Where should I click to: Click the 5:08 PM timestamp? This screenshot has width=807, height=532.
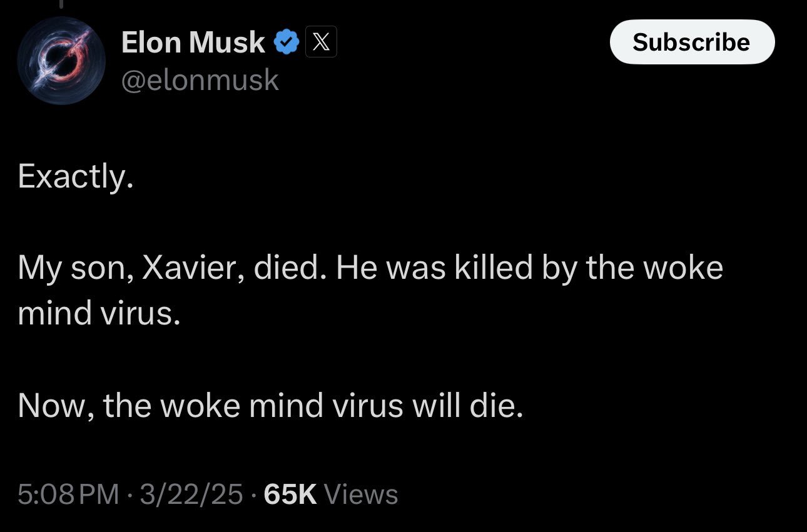(x=68, y=494)
